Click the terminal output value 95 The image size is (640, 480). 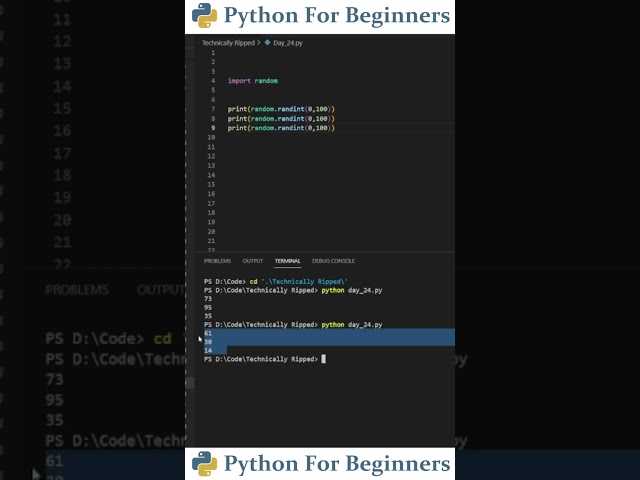point(208,307)
